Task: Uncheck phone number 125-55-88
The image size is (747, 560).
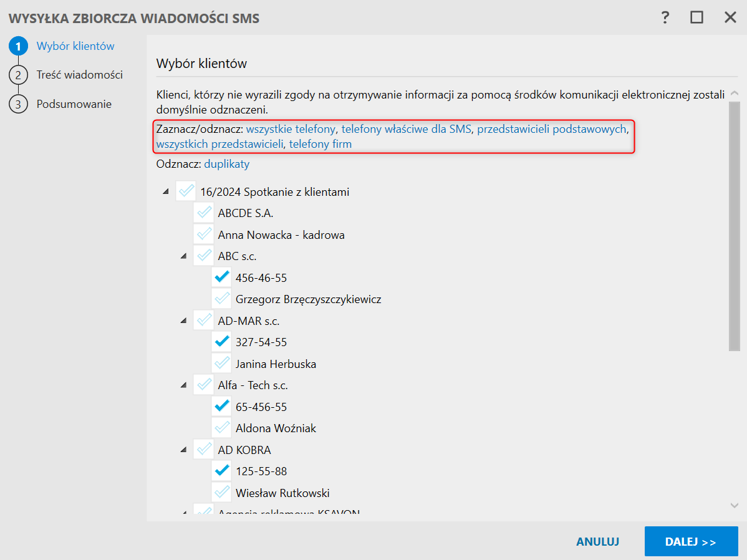Action: 221,471
